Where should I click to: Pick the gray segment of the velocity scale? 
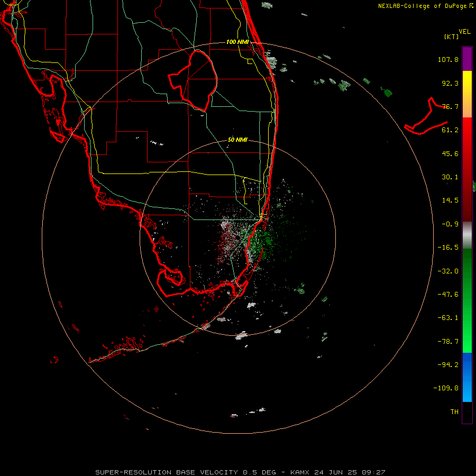point(467,235)
